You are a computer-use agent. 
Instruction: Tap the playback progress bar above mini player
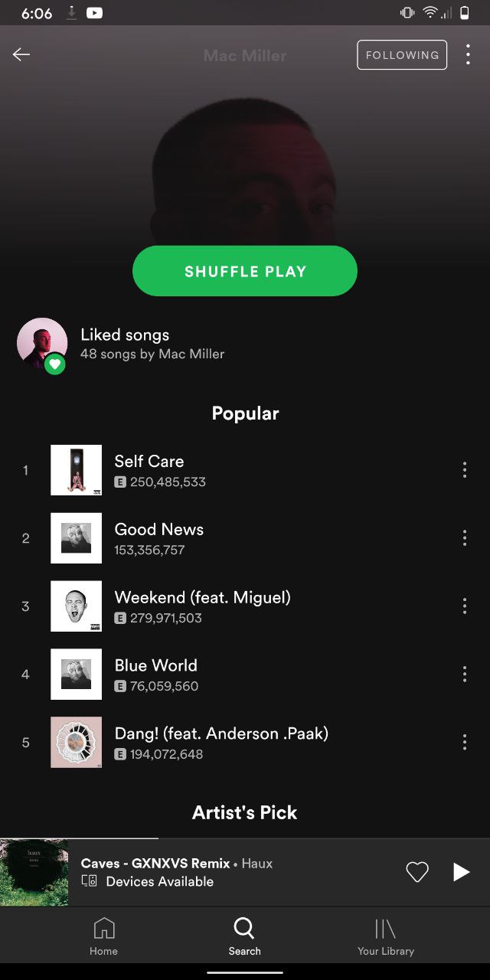tap(245, 839)
